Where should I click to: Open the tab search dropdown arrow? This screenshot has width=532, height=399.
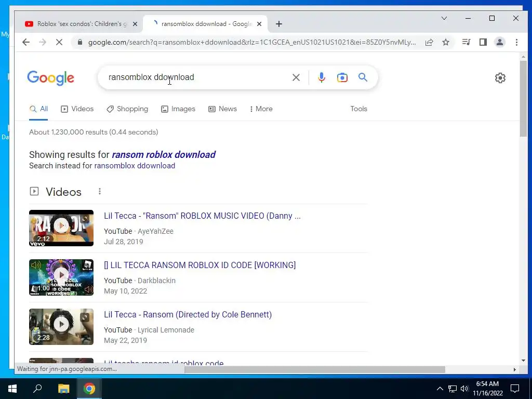(x=444, y=18)
